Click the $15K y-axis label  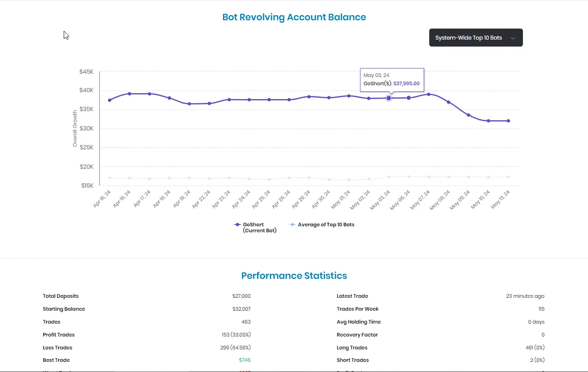coord(87,185)
